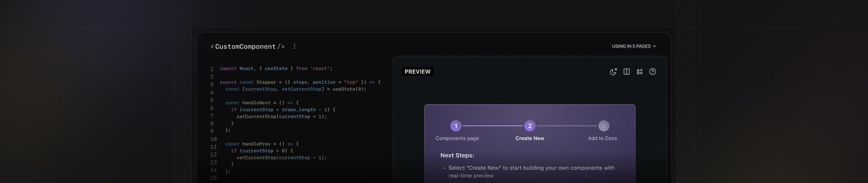Viewport: 868px width, 183px height.
Task: Select step 1 circle in stepper
Action: [x=455, y=126]
